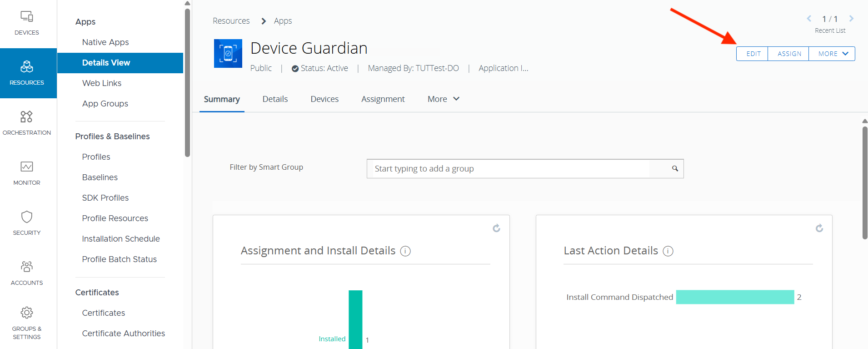868x349 pixels.
Task: Switch to the Devices tab
Action: pyautogui.click(x=324, y=99)
